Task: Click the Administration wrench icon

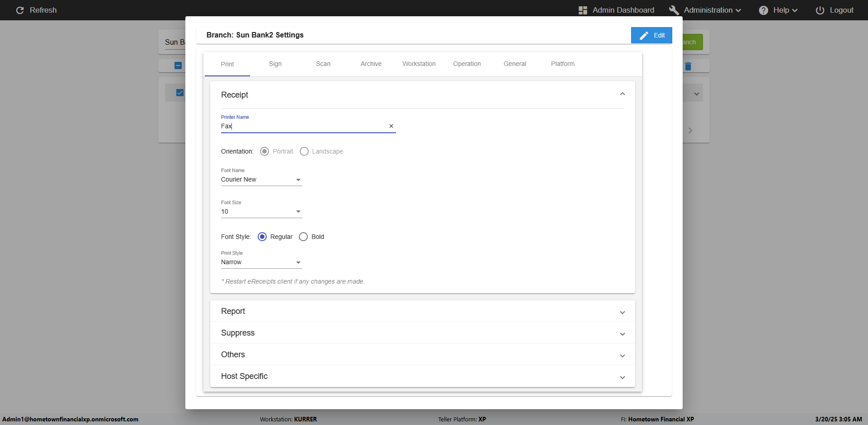Action: click(x=674, y=10)
